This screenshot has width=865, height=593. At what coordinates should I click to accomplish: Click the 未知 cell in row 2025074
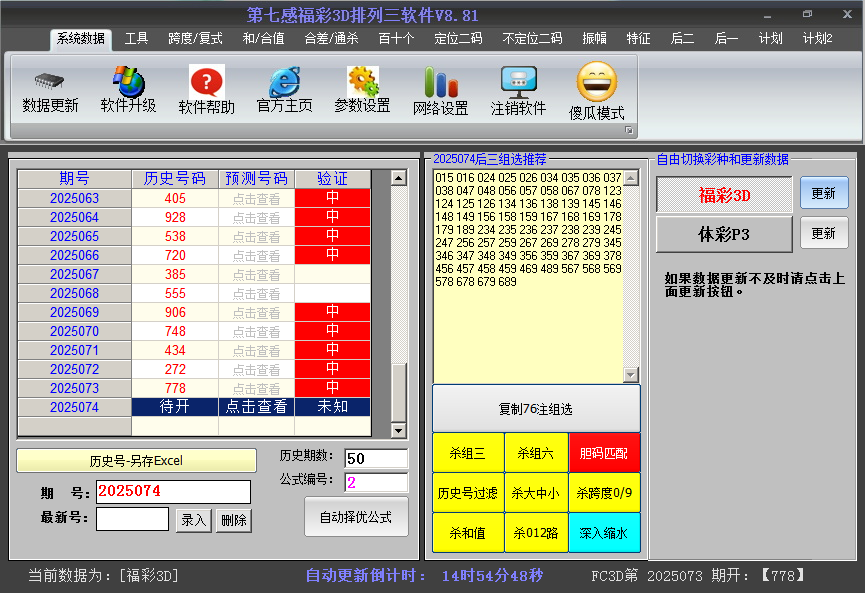333,407
